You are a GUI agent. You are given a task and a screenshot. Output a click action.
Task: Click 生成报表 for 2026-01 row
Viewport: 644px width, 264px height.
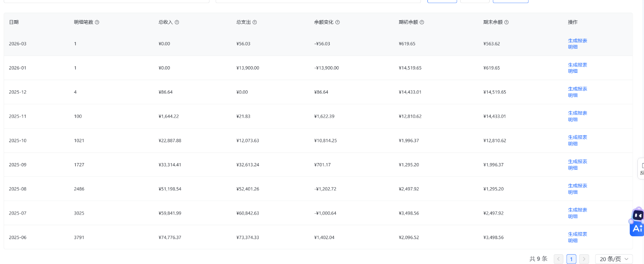point(577,65)
